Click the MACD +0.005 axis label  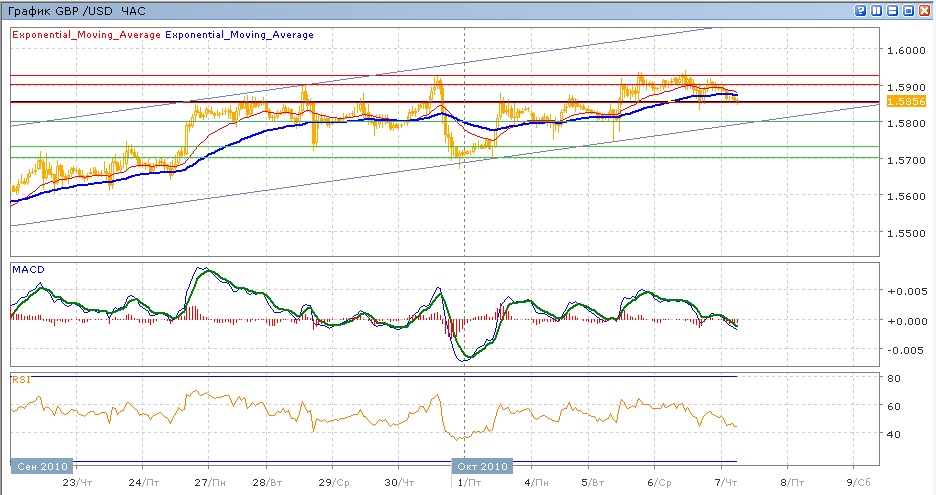(x=905, y=291)
